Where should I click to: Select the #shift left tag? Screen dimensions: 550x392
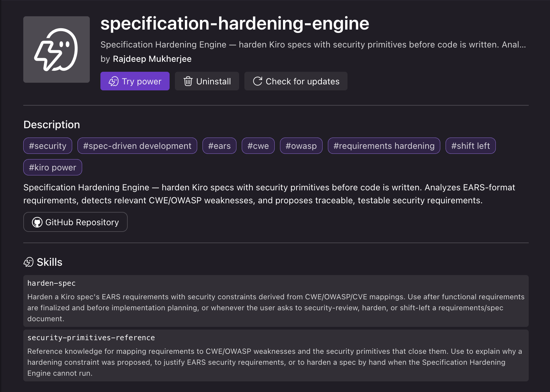tap(471, 146)
